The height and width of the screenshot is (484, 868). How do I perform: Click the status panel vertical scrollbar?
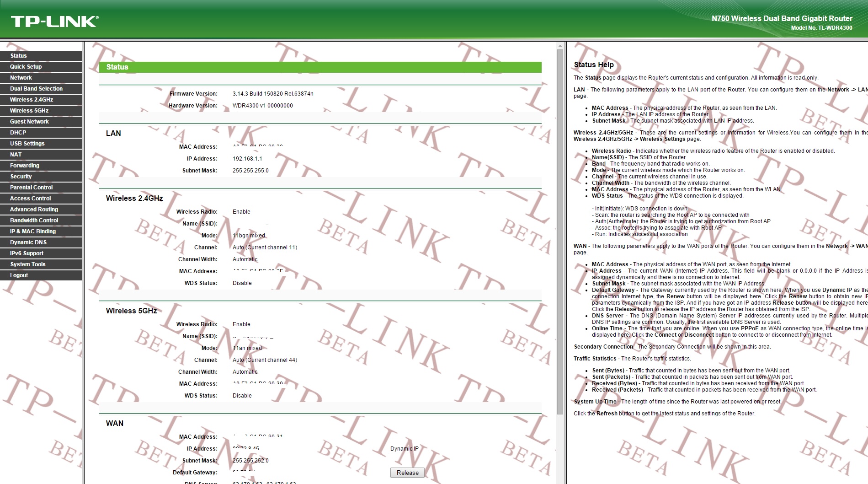point(560,229)
